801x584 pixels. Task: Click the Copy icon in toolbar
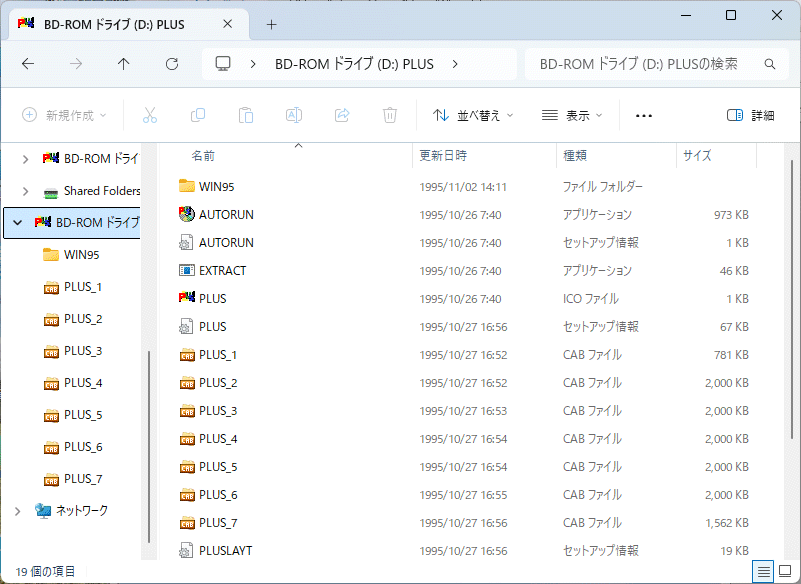tap(198, 115)
